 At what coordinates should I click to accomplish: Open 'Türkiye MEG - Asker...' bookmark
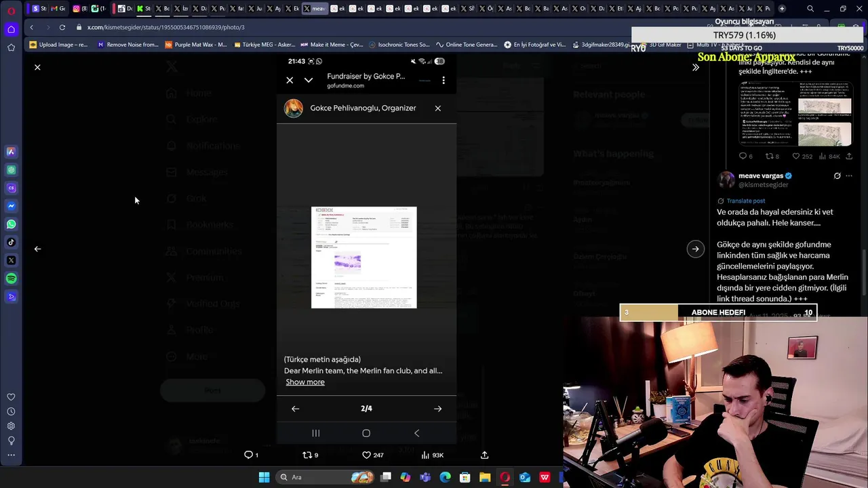264,45
